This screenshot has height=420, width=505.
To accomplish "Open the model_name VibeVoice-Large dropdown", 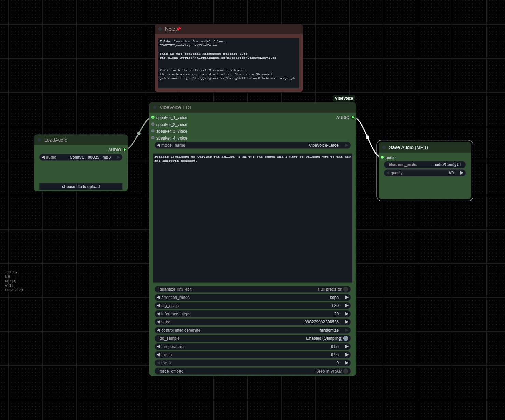I will (252, 145).
